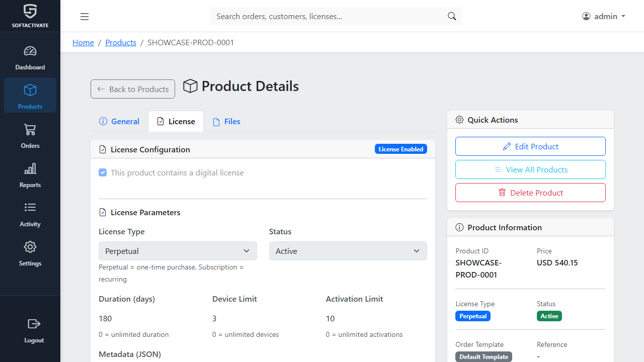Expand the Status dropdown showing Active
The image size is (644, 362).
[348, 251]
